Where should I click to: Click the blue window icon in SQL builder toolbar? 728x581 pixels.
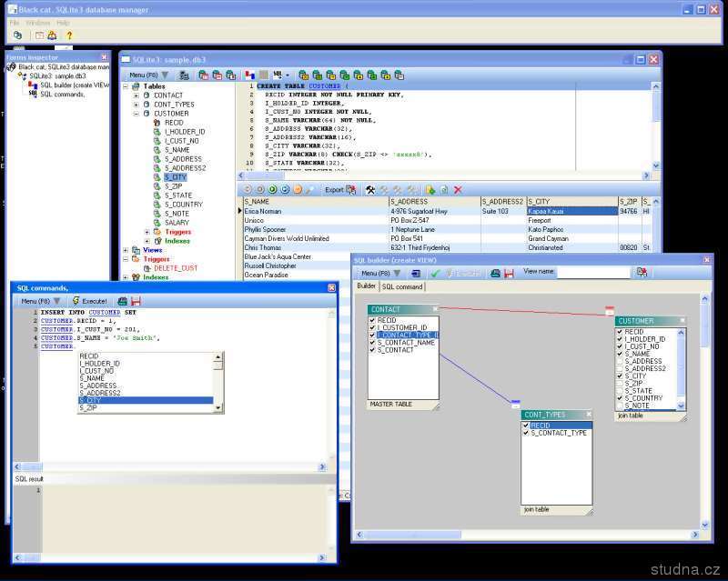point(416,274)
